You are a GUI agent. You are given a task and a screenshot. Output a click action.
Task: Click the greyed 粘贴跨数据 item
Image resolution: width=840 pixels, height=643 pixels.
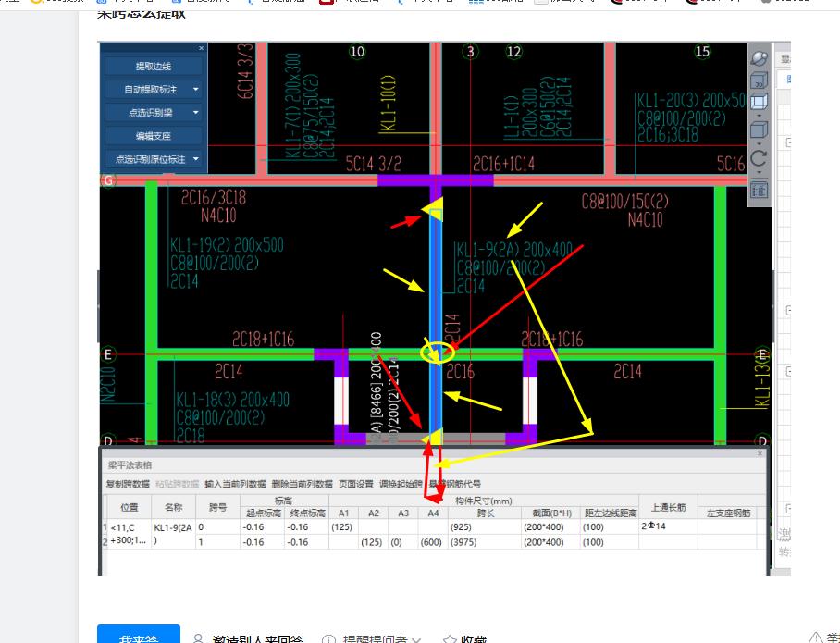178,484
